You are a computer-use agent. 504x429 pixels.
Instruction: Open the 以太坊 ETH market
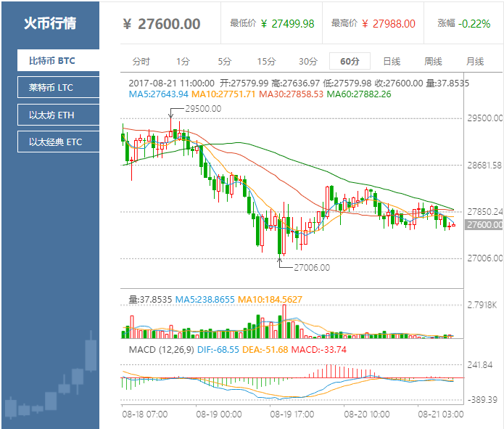tap(58, 115)
